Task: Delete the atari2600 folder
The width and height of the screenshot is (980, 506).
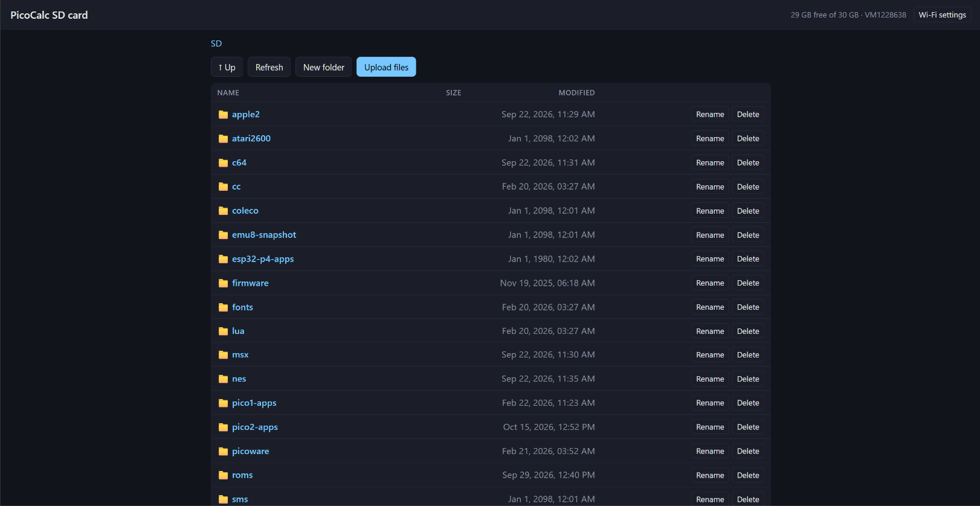Action: tap(748, 138)
